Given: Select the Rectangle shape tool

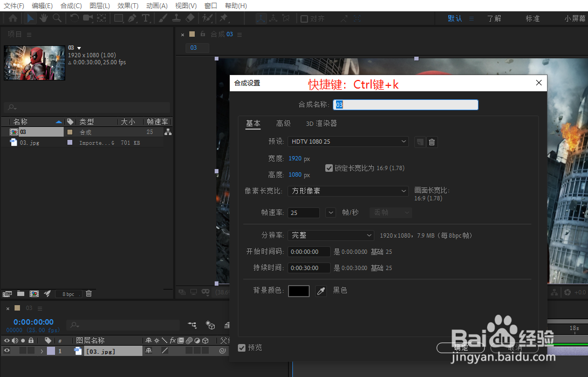Looking at the screenshot, I should pyautogui.click(x=119, y=18).
